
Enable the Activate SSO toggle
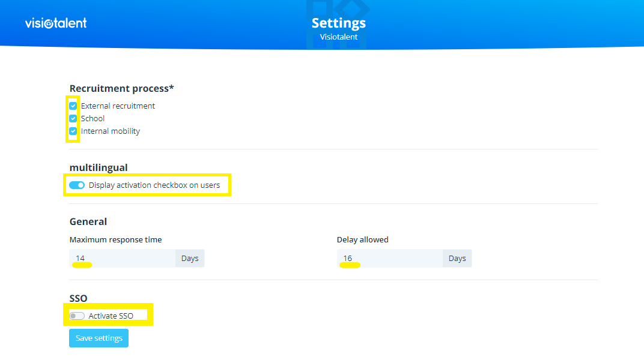(77, 316)
